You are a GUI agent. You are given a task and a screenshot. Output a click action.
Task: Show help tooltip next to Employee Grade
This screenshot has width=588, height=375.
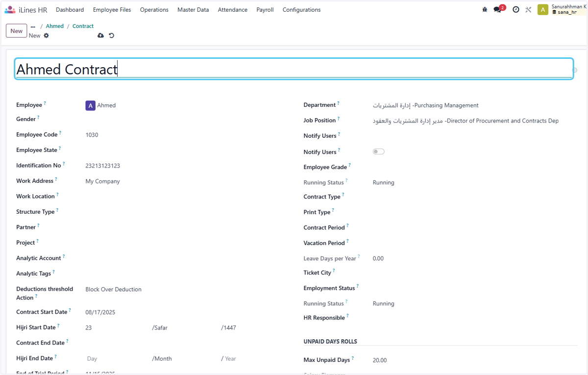coord(349,166)
